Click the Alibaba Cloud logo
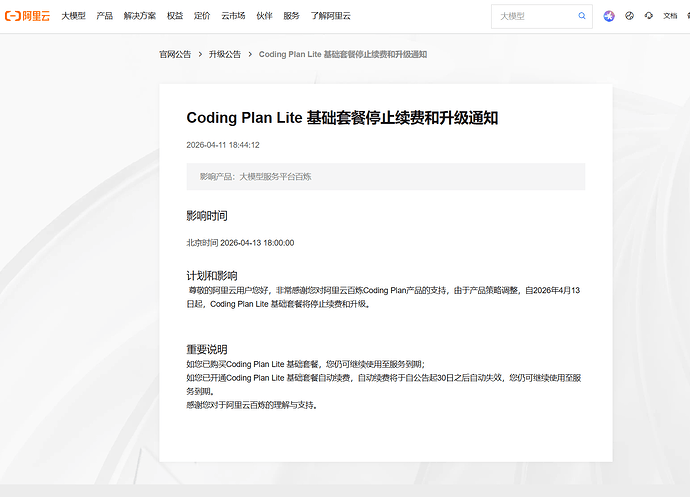 (28, 16)
